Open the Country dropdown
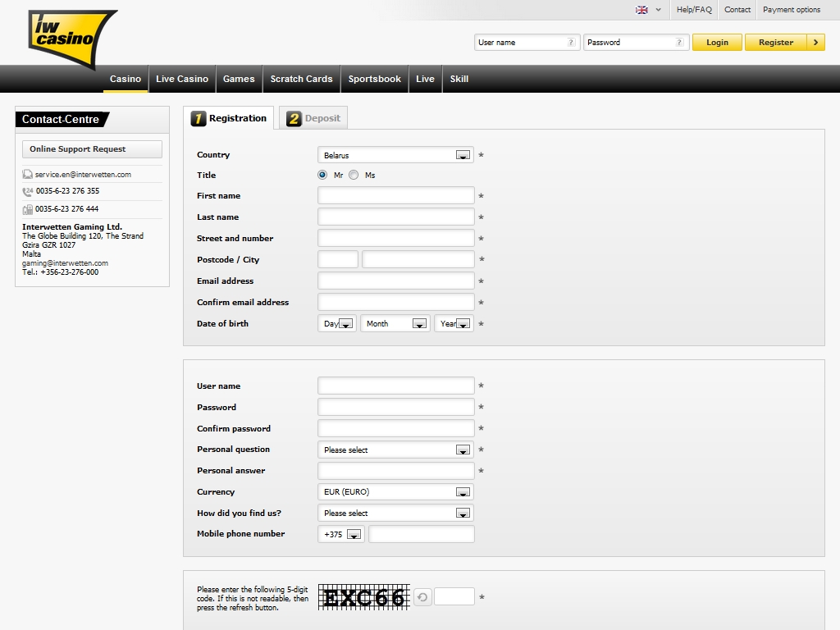 point(463,155)
